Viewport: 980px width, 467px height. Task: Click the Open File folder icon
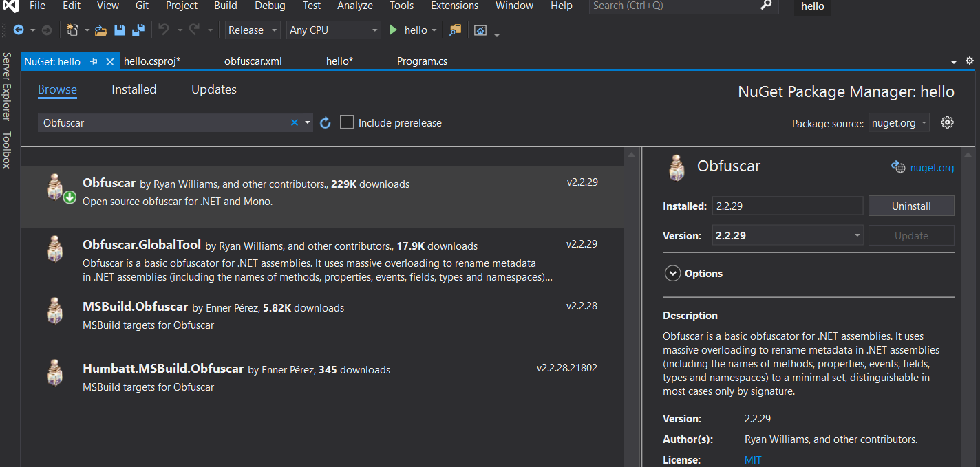101,30
